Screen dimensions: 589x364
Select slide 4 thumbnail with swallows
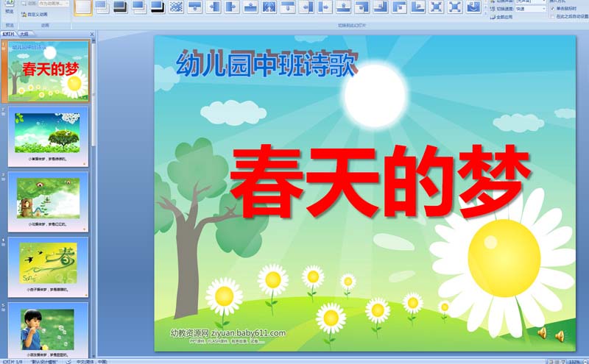pyautogui.click(x=49, y=267)
